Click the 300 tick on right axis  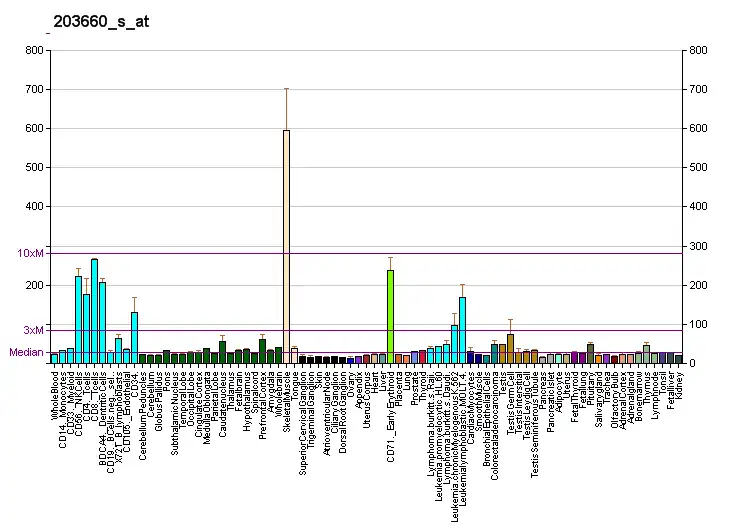click(698, 246)
